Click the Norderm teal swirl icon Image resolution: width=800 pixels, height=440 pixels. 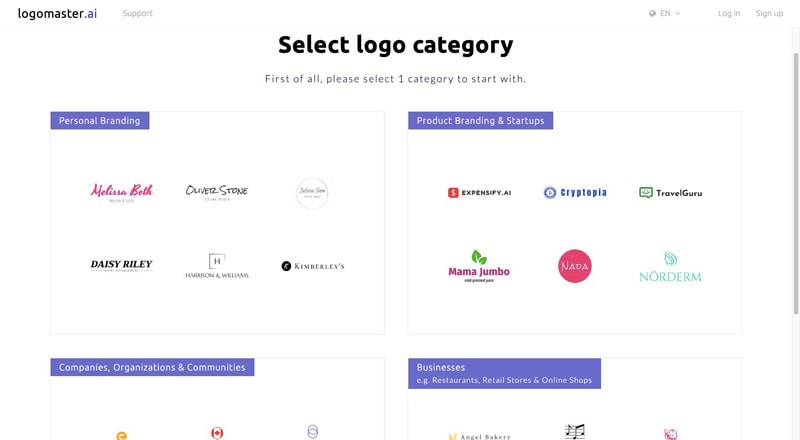(x=670, y=259)
